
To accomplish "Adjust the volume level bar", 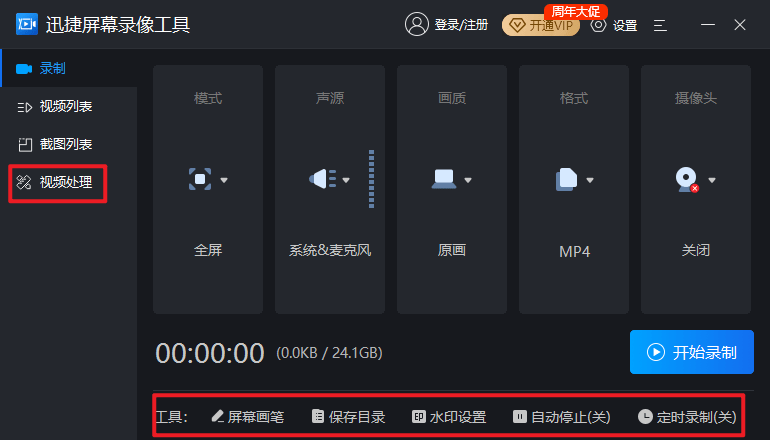I will (371, 179).
